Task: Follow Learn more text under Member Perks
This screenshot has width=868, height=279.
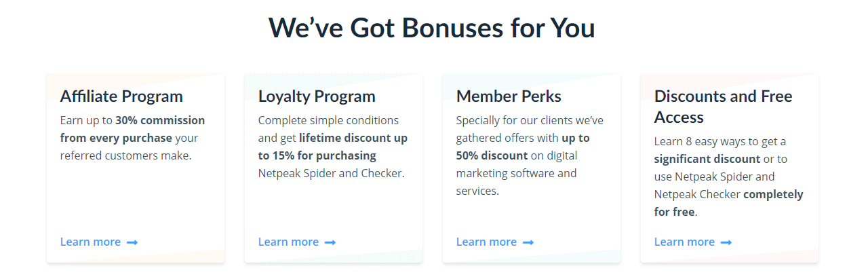Action: point(486,242)
